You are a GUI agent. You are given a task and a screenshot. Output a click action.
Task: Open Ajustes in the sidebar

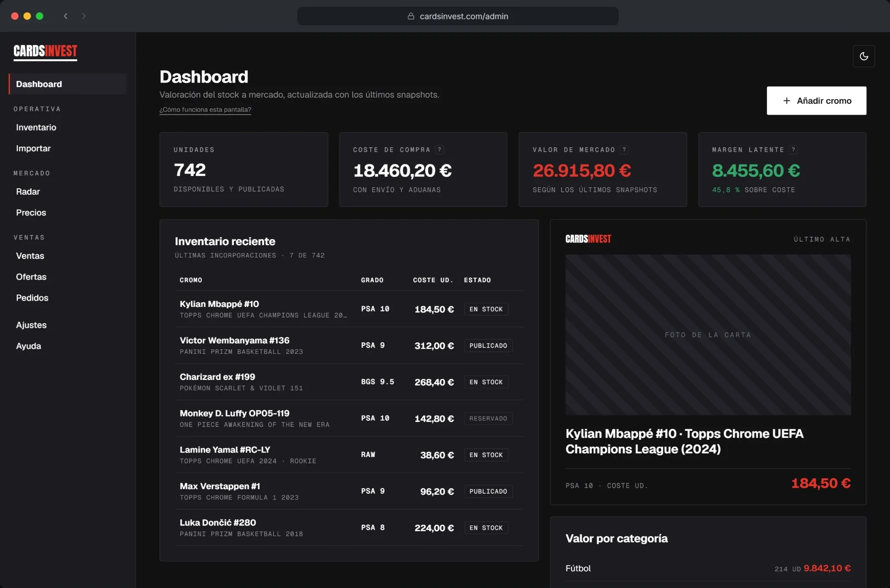coord(31,325)
